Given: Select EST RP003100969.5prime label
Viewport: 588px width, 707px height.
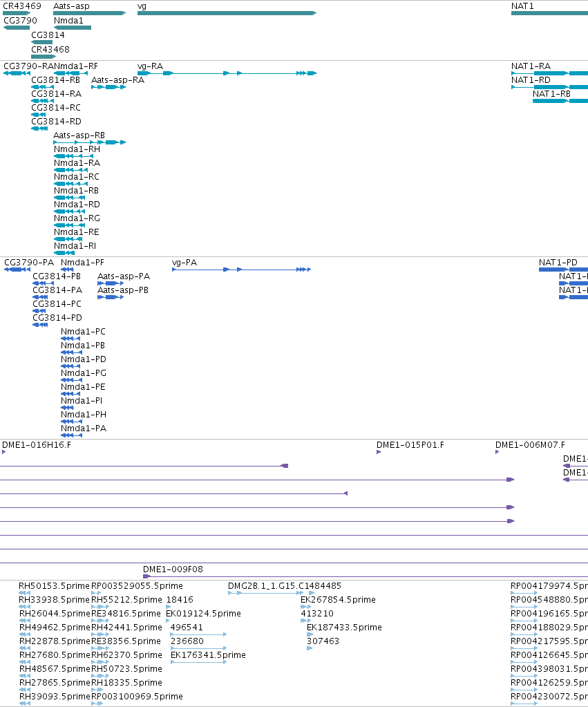Looking at the screenshot, I should [137, 697].
